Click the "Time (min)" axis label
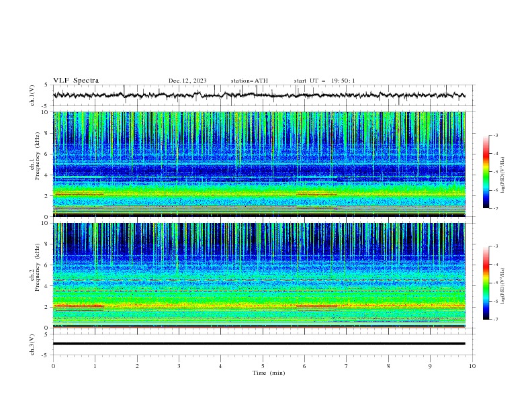532x411 pixels. [269, 373]
